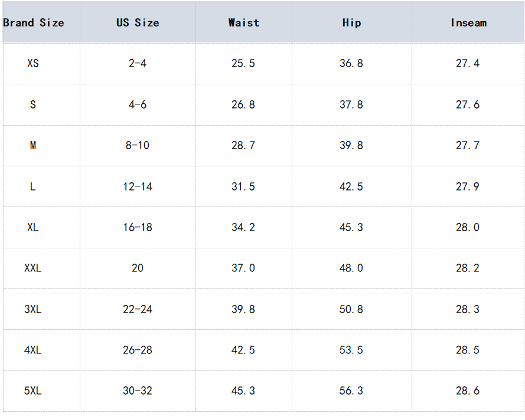Select US size 26-28 cell
Viewport: 525px width, 420px height.
[x=138, y=350]
